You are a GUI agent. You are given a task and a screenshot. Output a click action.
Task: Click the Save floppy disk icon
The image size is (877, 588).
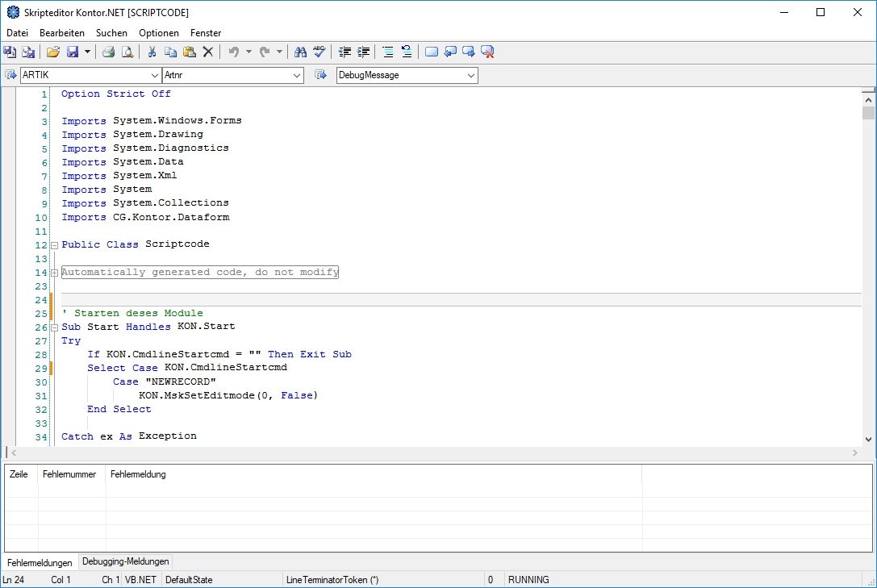point(72,52)
